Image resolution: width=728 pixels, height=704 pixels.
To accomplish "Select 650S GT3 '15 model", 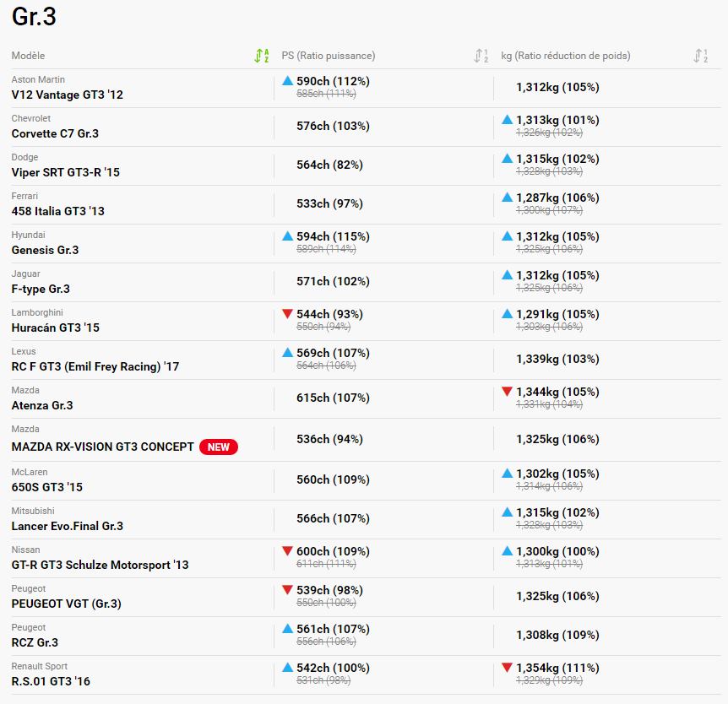I will coord(47,487).
